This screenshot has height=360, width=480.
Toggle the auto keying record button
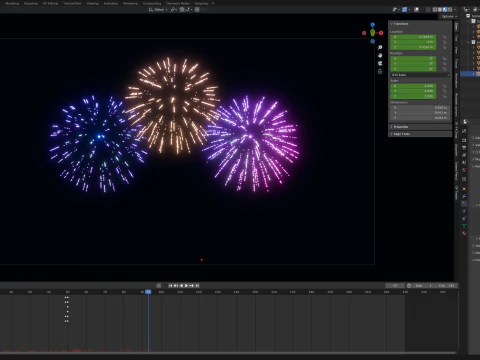tap(159, 286)
